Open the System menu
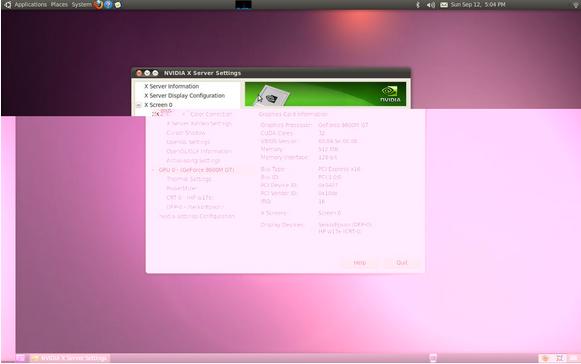The image size is (581, 364). [81, 4]
